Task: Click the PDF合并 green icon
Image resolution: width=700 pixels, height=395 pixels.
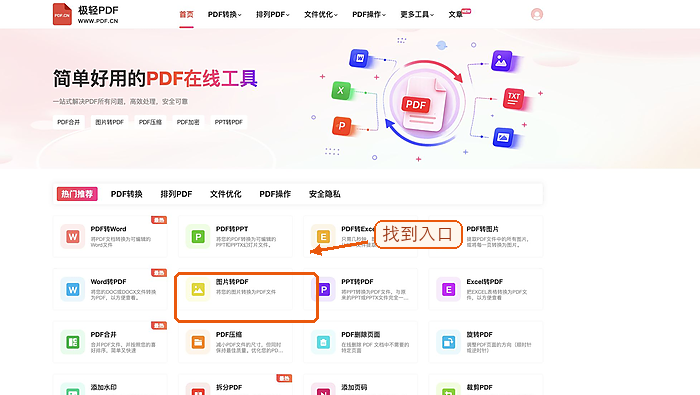Action: 73,342
